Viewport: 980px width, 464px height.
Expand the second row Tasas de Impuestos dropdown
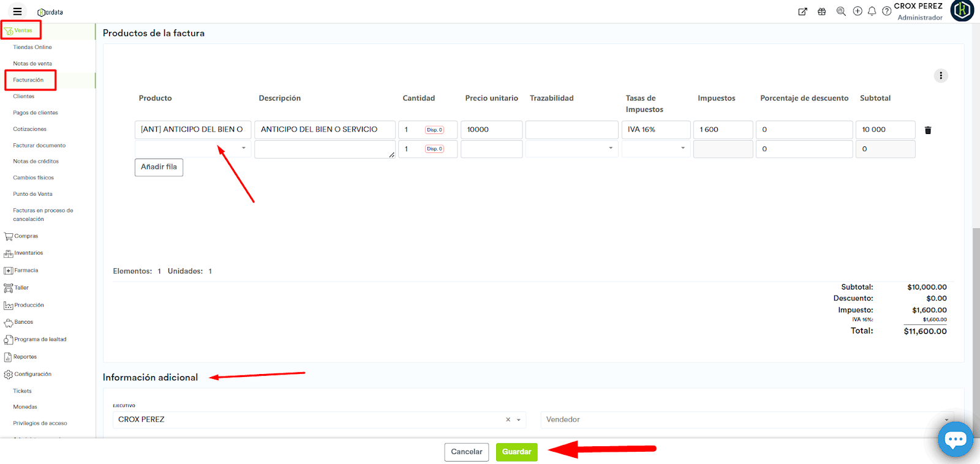[x=682, y=149]
